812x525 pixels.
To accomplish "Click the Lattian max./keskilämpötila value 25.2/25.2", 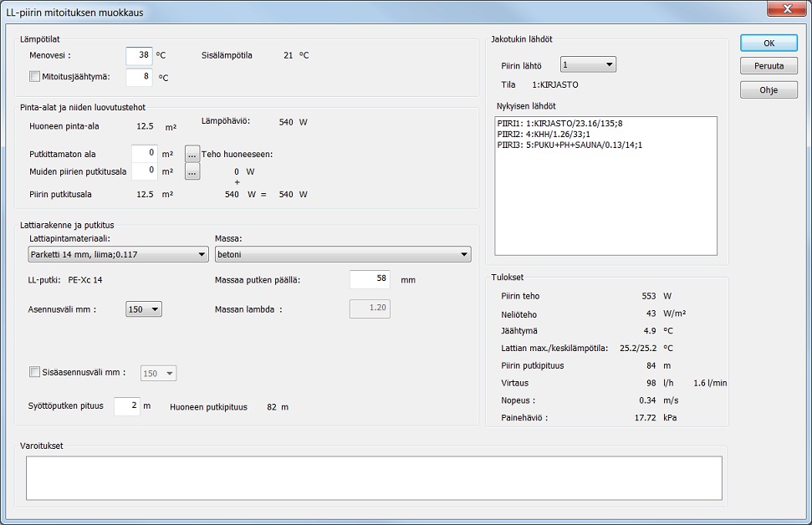I will [x=638, y=349].
